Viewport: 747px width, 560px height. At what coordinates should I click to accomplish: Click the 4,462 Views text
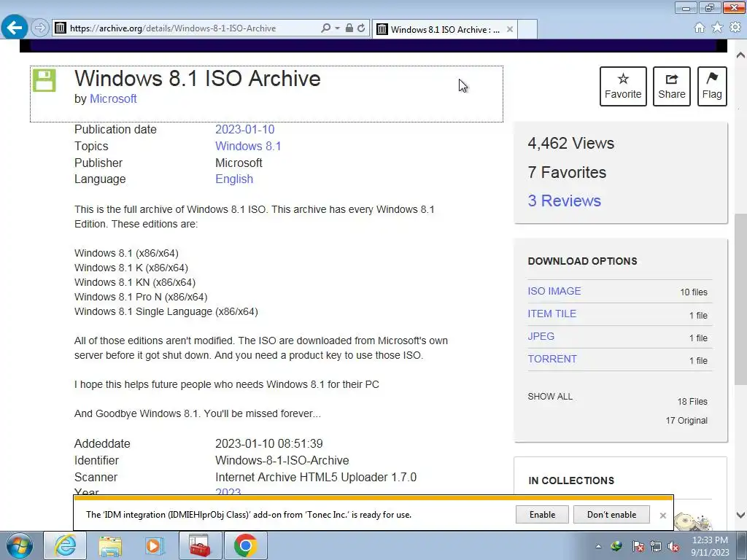click(x=570, y=144)
